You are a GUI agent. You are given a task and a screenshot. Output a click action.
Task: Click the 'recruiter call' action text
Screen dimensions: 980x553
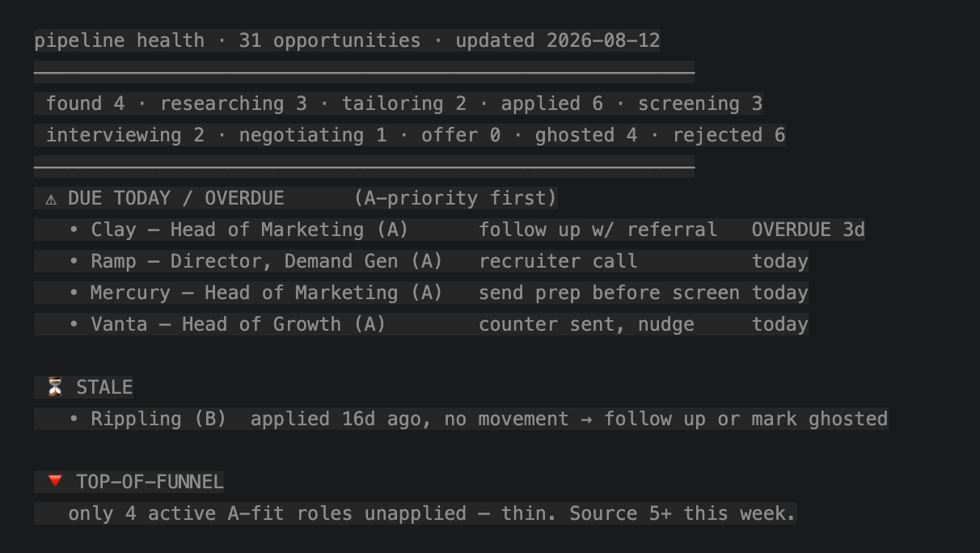(x=558, y=261)
